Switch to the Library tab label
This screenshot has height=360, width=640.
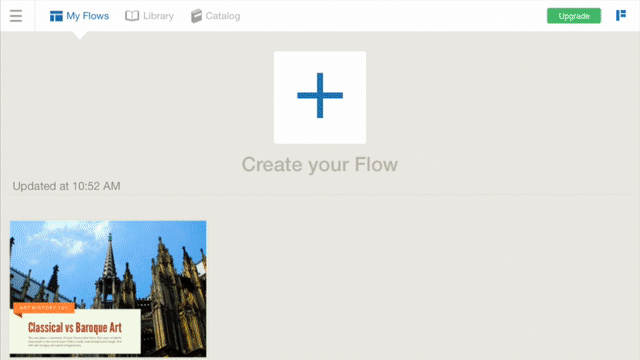pyautogui.click(x=158, y=16)
